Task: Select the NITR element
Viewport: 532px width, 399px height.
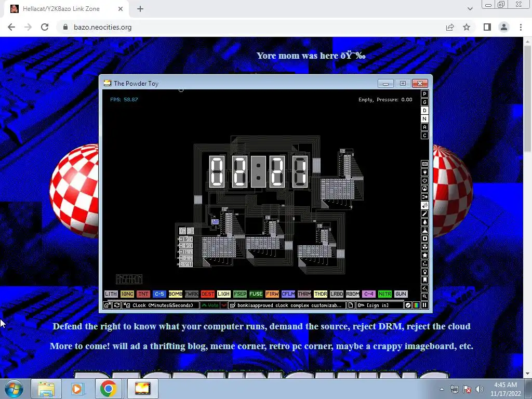Action: click(385, 294)
